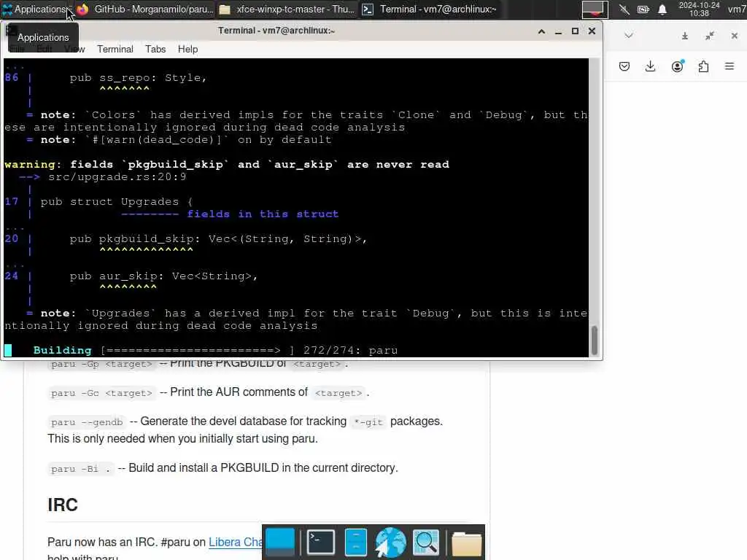
Task: Launch the terminal emulator from the dock
Action: [321, 542]
